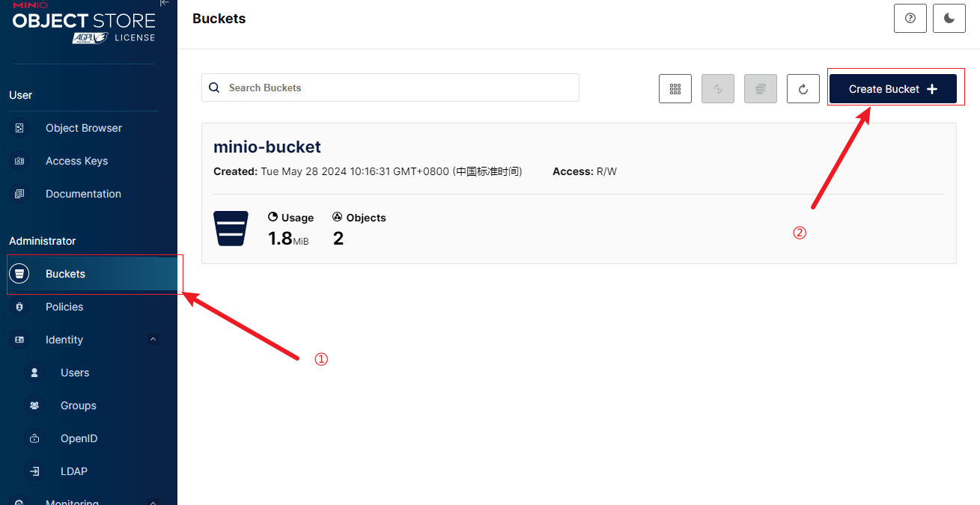The image size is (980, 505).
Task: Click the Access Keys icon
Action: 19,161
